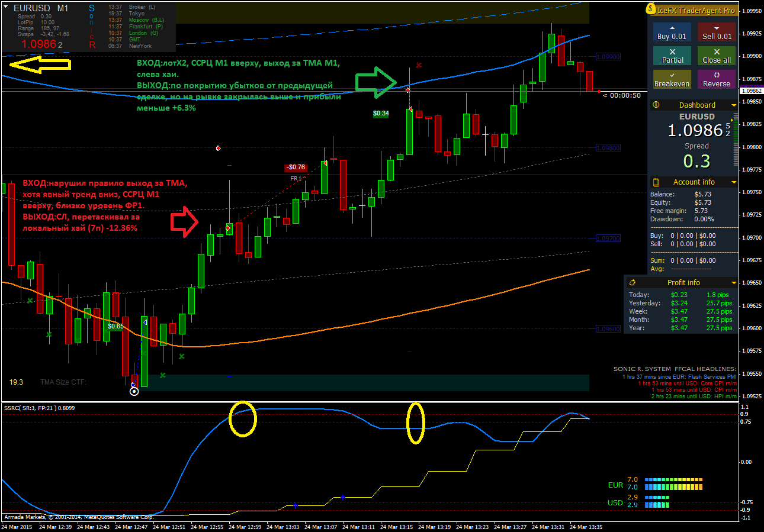Click the current price tag 1.09862
764x532 pixels.
752,91
